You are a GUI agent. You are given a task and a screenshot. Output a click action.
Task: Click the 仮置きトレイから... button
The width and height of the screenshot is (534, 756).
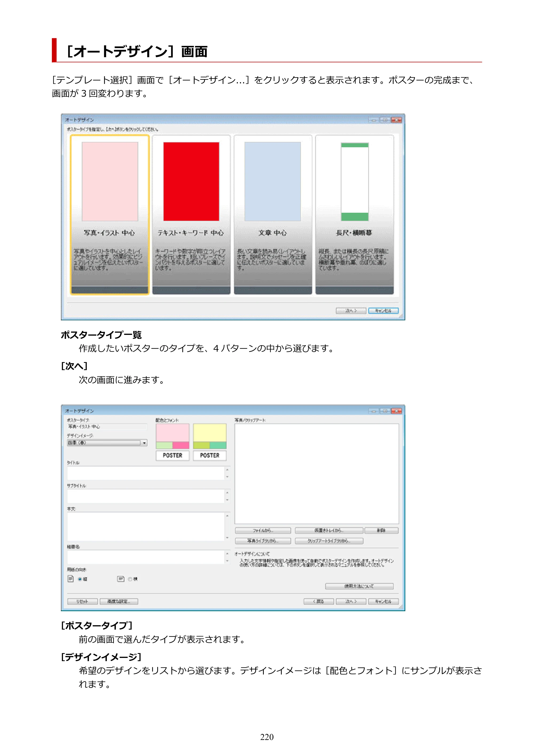(329, 530)
